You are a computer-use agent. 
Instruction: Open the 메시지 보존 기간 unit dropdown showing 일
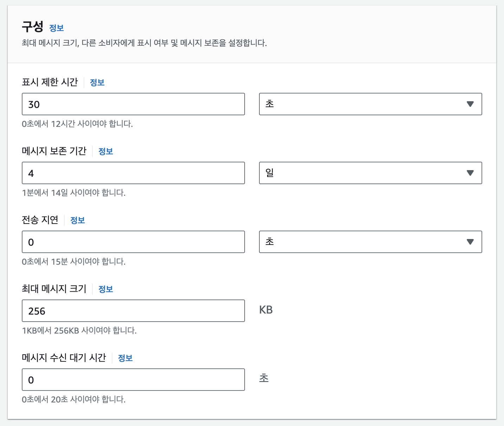[x=370, y=173]
